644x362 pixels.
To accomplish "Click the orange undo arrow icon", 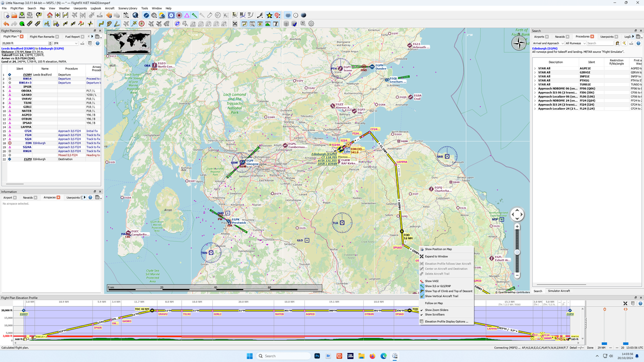I will [6, 24].
